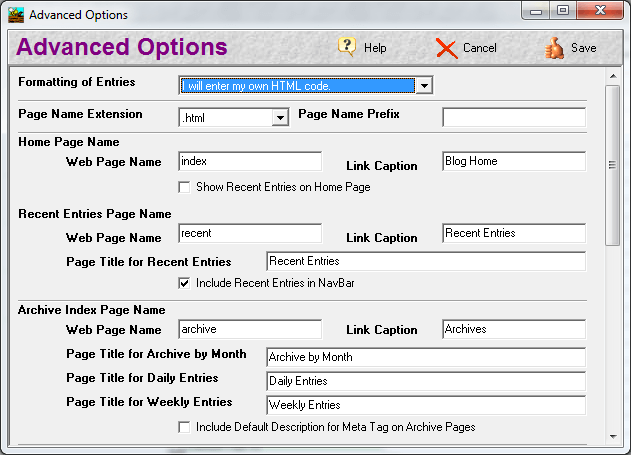Click the 'Page Title for Archive by Month' label
Viewport: 631px width, 455px height.
point(156,354)
